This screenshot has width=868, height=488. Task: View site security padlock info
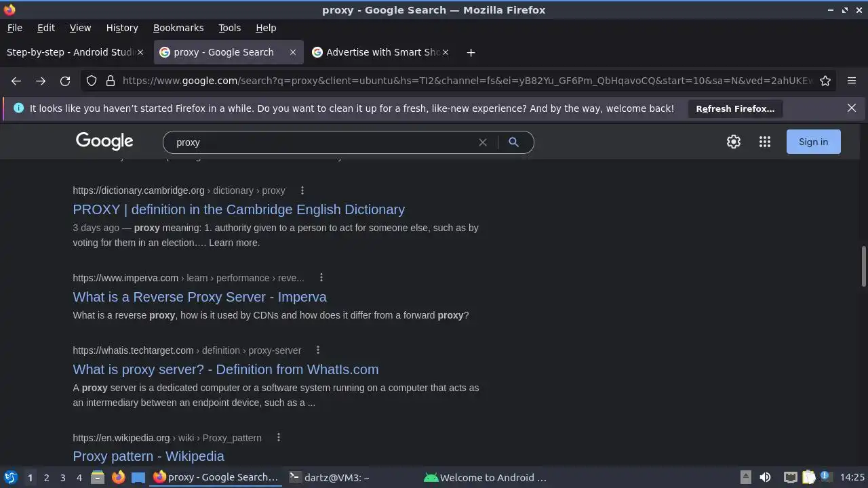[111, 81]
